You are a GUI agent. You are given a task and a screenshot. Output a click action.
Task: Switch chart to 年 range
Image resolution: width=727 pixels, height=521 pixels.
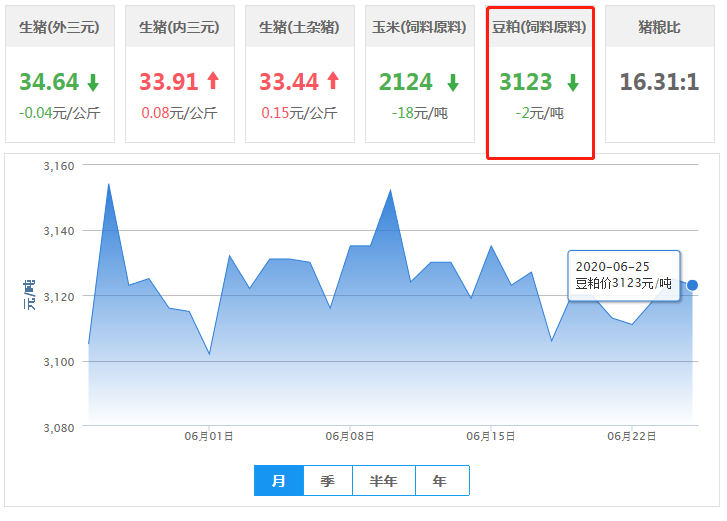(441, 481)
